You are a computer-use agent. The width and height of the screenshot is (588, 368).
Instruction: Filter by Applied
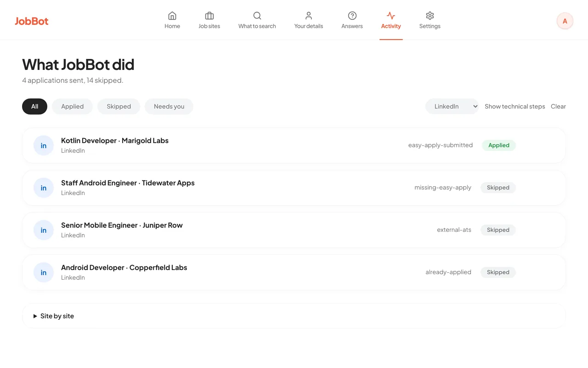pyautogui.click(x=73, y=106)
